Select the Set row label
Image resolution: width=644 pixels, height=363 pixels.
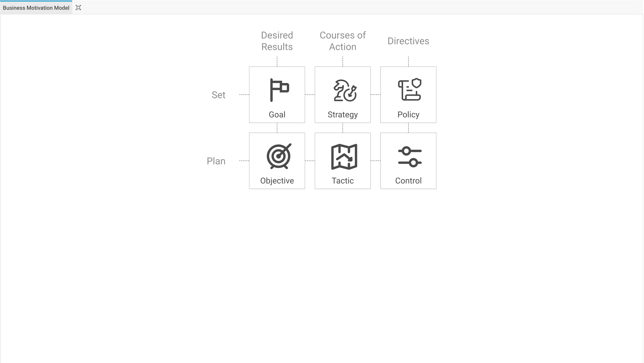click(x=219, y=95)
